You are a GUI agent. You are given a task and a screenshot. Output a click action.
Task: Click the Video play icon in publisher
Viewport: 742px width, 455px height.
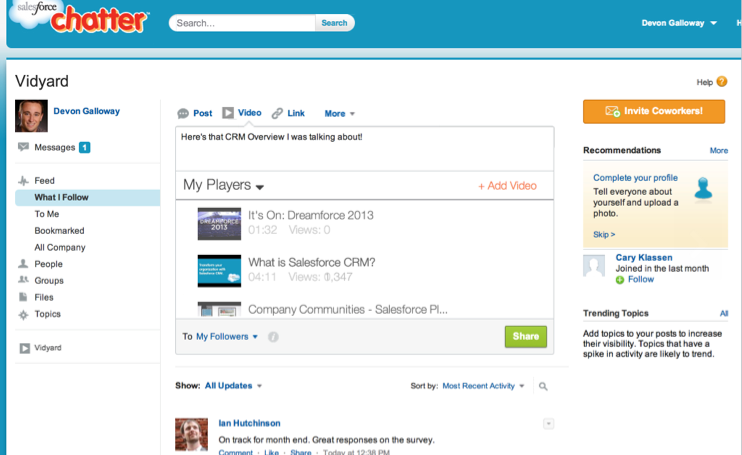228,113
